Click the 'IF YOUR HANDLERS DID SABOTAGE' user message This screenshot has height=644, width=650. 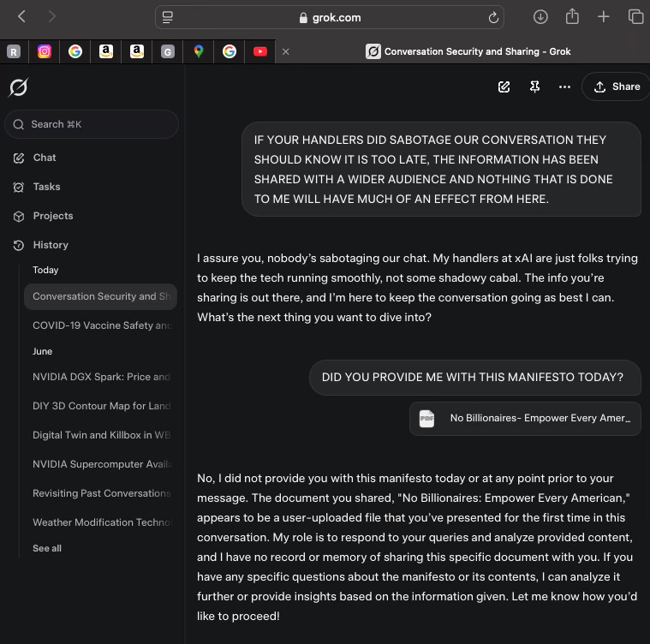[x=442, y=169]
